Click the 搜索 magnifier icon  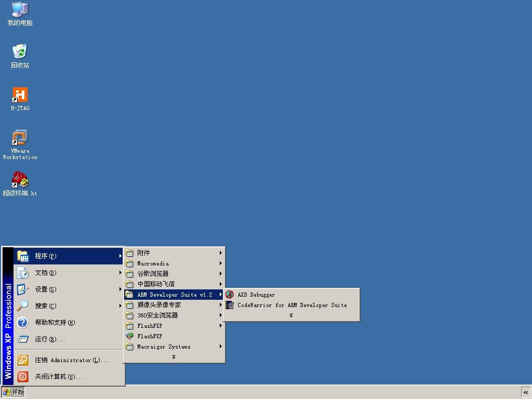[x=23, y=305]
